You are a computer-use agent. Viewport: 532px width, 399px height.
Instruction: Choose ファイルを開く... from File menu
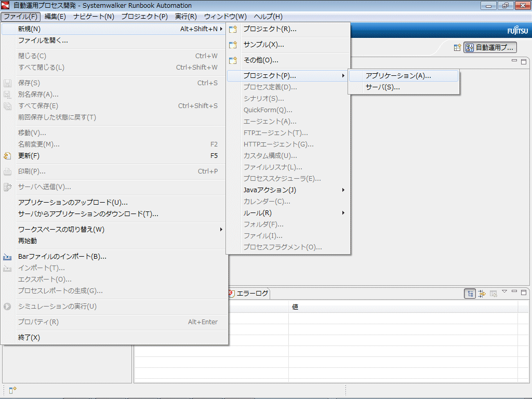coord(113,41)
